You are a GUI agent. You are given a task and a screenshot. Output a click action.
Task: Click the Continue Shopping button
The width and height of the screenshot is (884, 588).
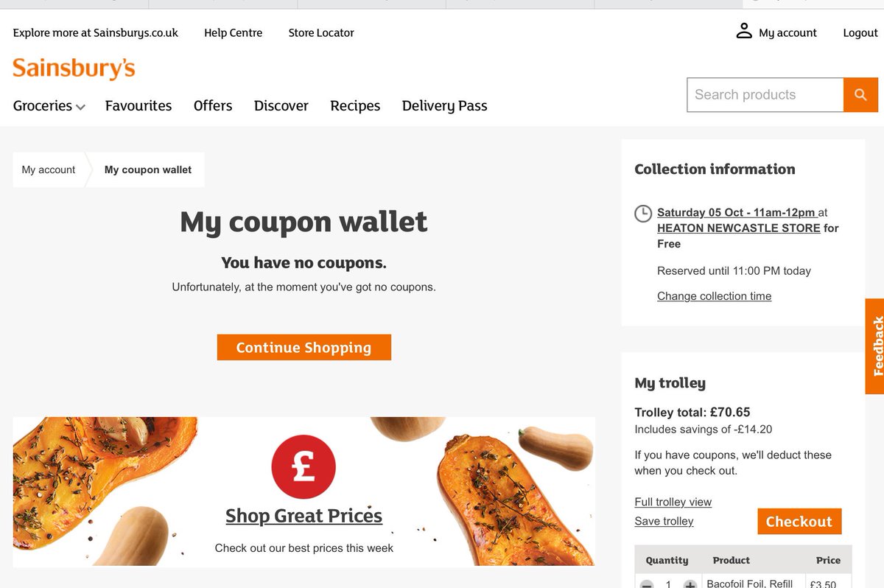[304, 347]
